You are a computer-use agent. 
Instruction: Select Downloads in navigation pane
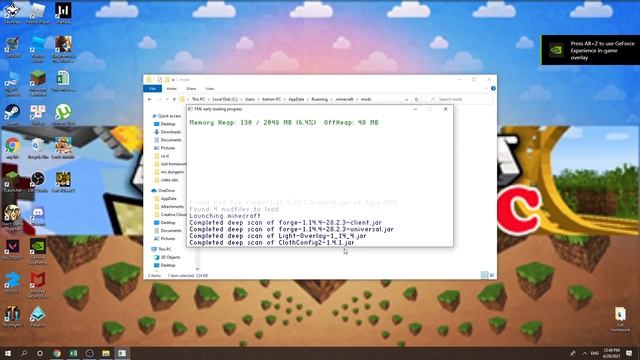pyautogui.click(x=167, y=132)
